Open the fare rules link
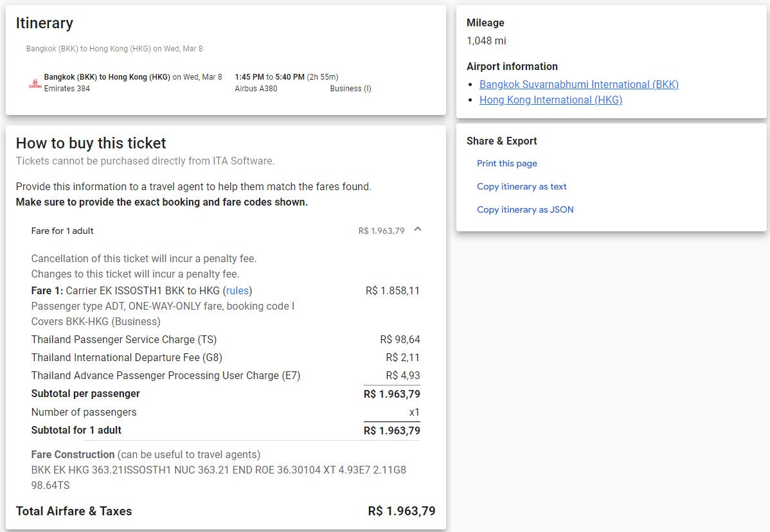Image resolution: width=770 pixels, height=532 pixels. coord(238,290)
